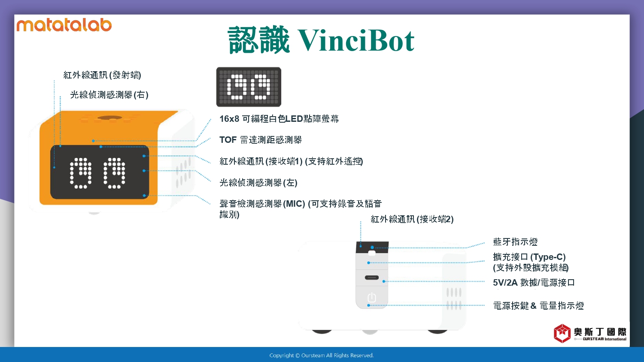644x362 pixels.
Task: Select the label 紅外線通訊 (接收端1)
Action: [261, 161]
